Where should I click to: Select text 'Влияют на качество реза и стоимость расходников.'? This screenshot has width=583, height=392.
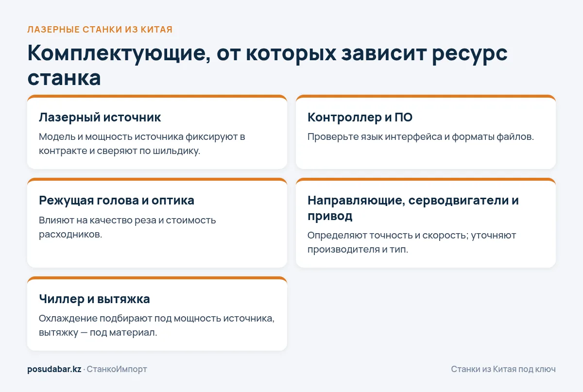pos(127,227)
